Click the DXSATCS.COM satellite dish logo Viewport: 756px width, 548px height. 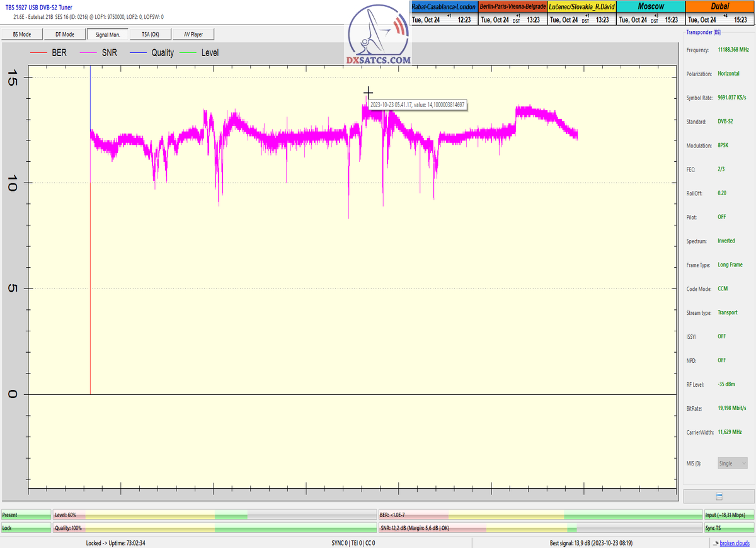pos(377,35)
